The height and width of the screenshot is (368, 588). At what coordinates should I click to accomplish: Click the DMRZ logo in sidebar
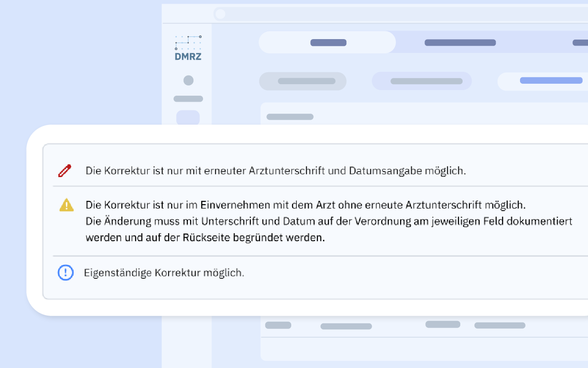188,49
